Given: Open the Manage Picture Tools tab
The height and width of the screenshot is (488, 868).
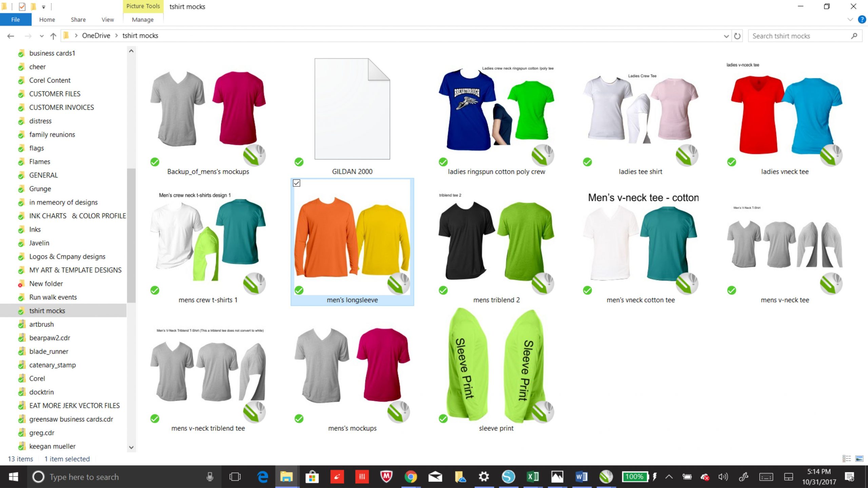Looking at the screenshot, I should [x=142, y=20].
